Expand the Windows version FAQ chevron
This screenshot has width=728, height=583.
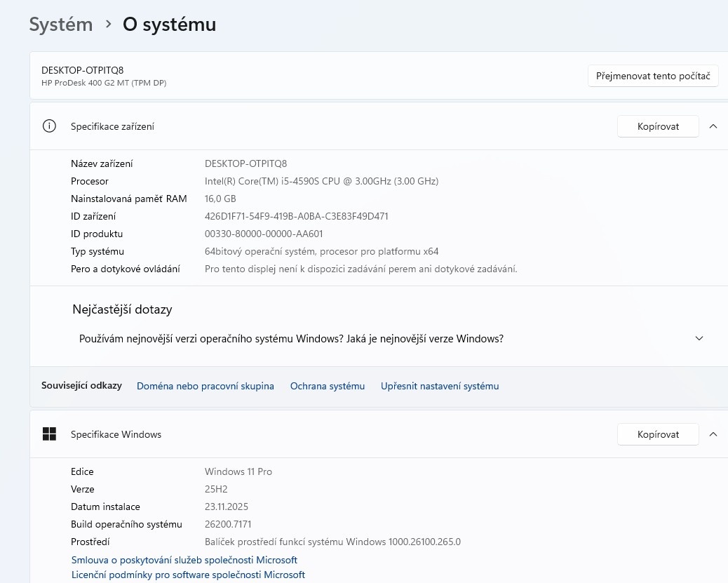coord(699,338)
